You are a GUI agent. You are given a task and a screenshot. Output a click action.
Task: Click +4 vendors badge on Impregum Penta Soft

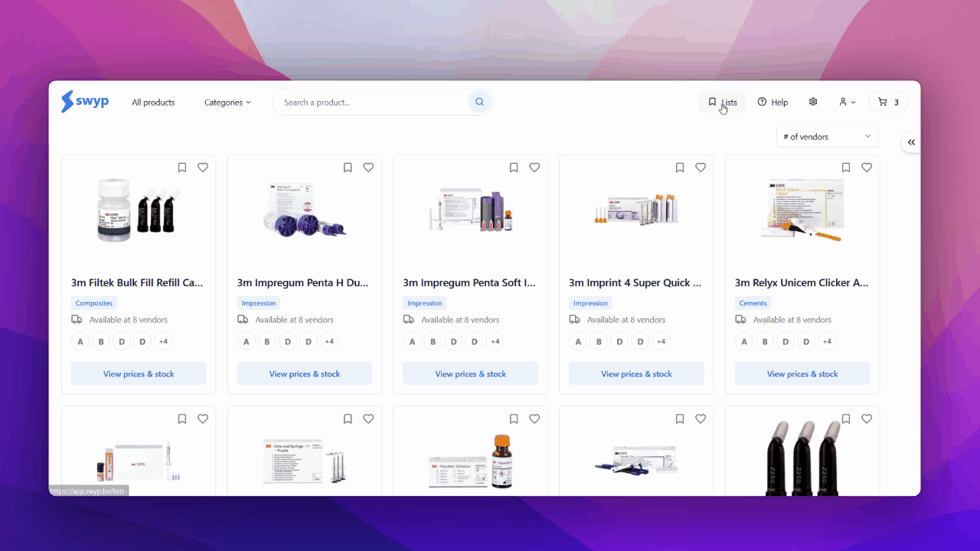pyautogui.click(x=495, y=341)
